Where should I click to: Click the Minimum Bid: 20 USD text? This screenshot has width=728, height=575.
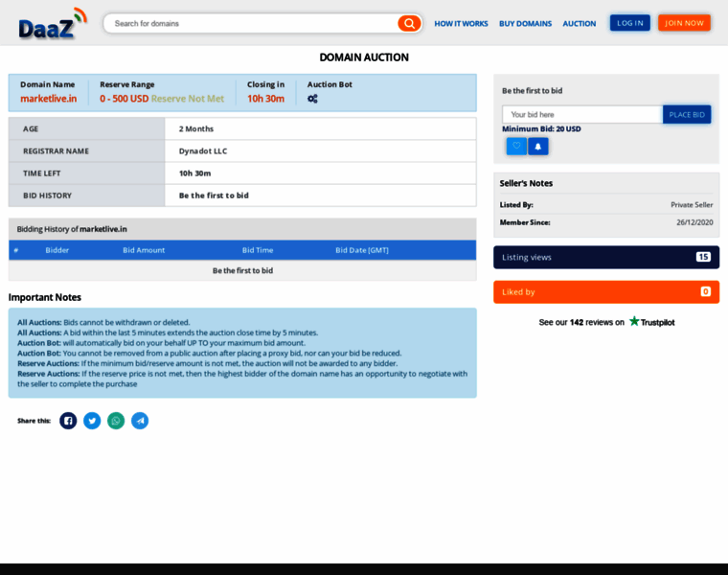click(541, 129)
